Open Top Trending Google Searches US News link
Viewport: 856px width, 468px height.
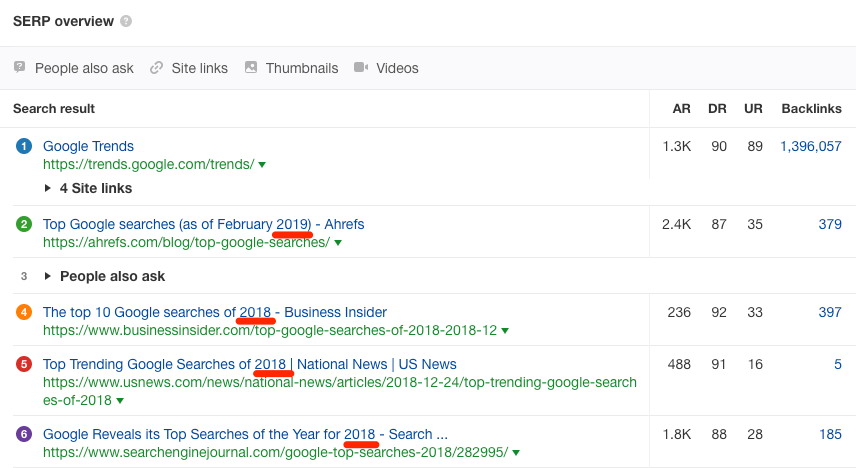pyautogui.click(x=249, y=364)
